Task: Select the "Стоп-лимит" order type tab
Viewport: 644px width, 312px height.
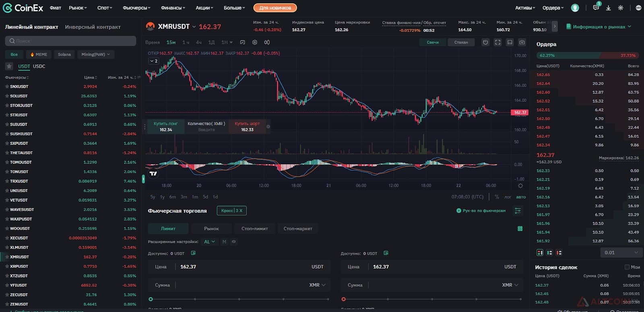Action: pos(255,229)
